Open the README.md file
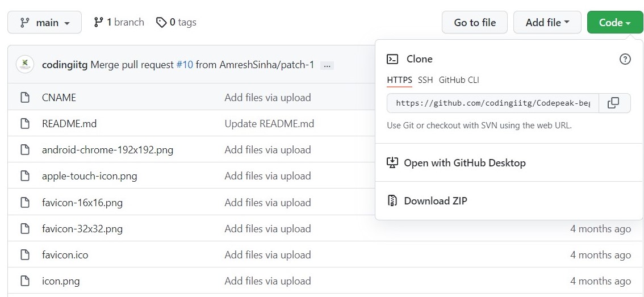This screenshot has height=297, width=644. click(x=69, y=124)
